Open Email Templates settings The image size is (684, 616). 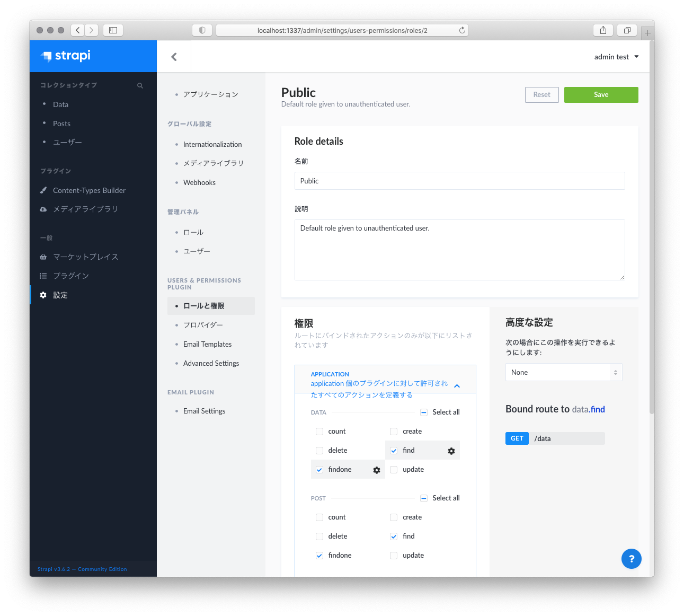207,344
